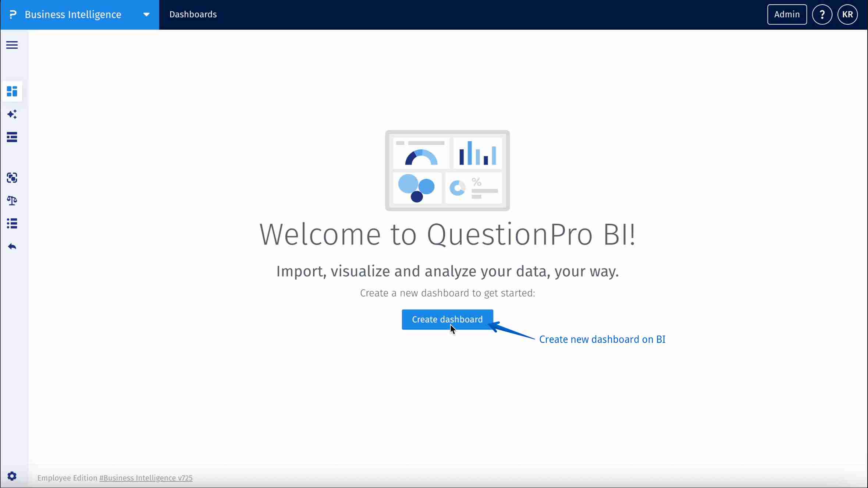Click the dashboard illustration graphic
This screenshot has height=488, width=868.
(447, 170)
